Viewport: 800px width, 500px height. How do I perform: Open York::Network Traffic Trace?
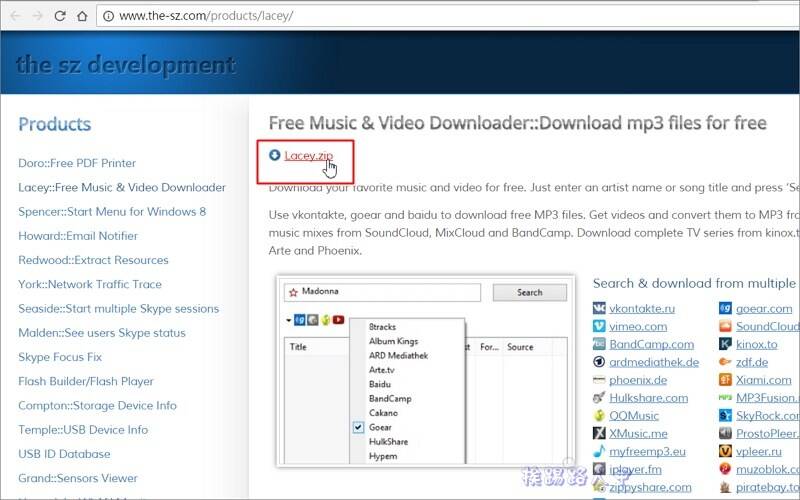point(90,284)
